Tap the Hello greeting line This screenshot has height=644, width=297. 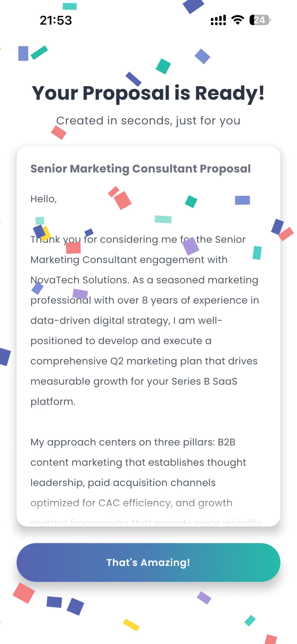(44, 199)
